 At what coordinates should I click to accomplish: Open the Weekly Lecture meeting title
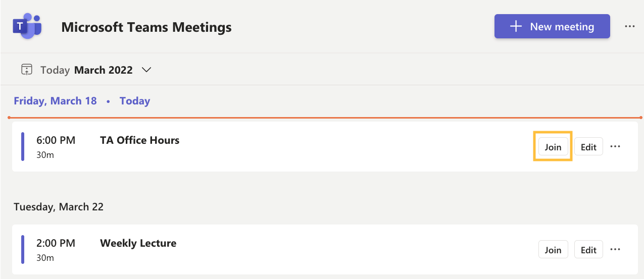[138, 243]
